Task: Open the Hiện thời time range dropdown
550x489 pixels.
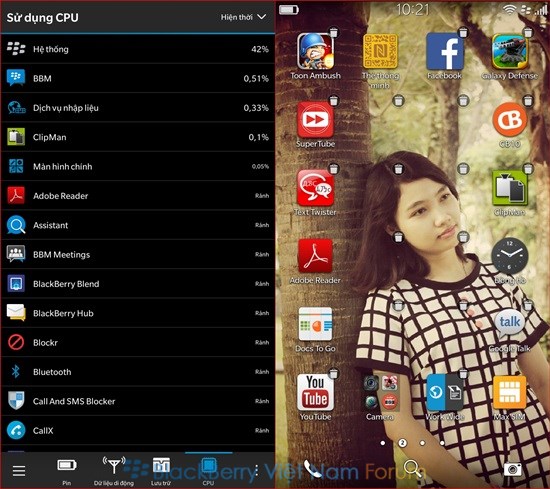Action: point(243,17)
